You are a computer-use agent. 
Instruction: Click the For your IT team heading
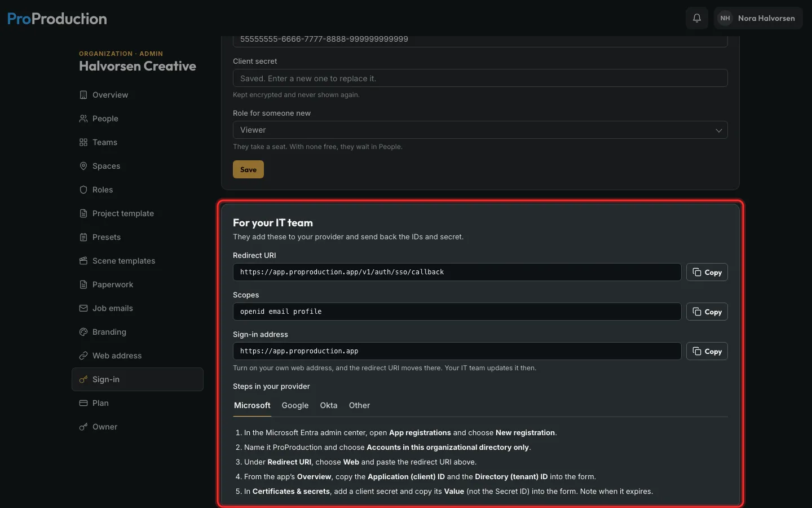(273, 223)
